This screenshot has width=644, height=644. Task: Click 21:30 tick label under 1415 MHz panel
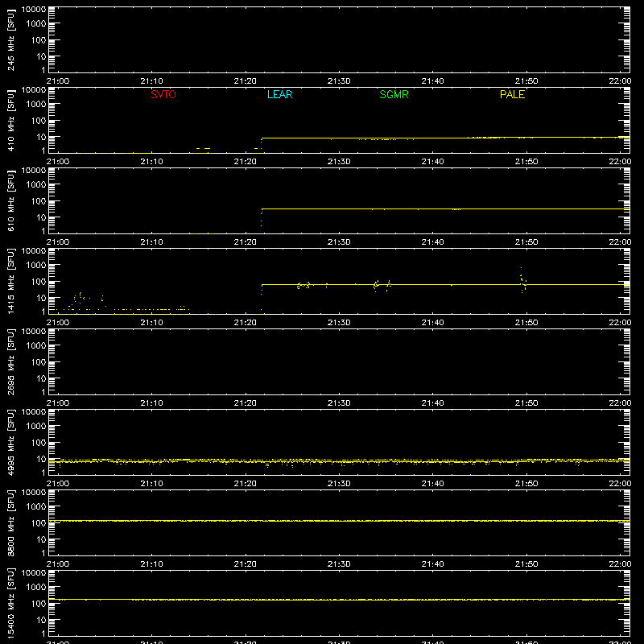coord(339,323)
